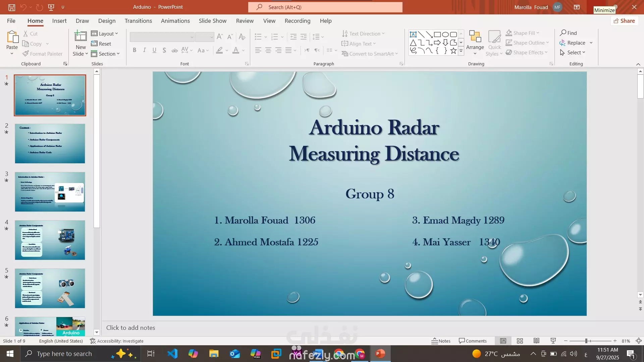Save the presentation with the floppy disk icon
The width and height of the screenshot is (644, 362).
tap(12, 7)
